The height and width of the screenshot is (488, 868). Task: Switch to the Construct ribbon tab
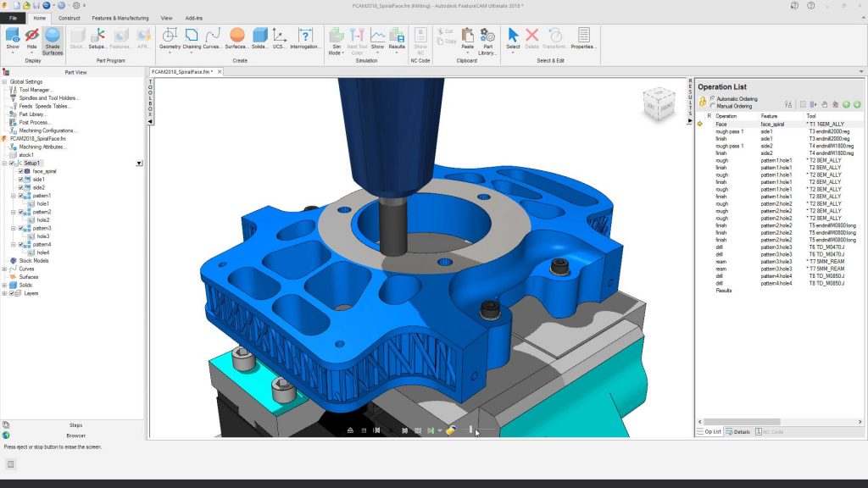[x=70, y=18]
